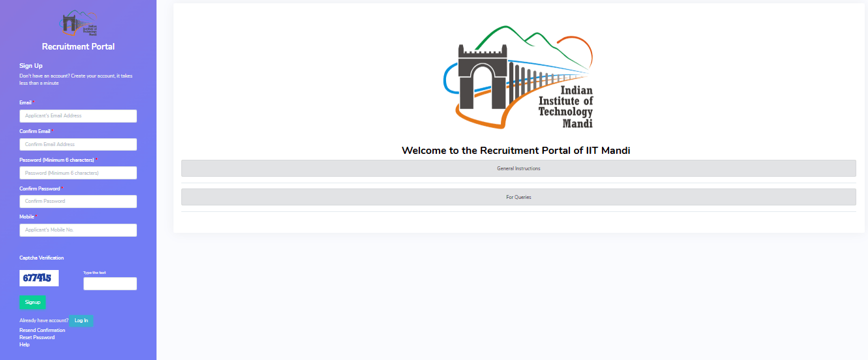This screenshot has height=360, width=868.
Task: Focus the Applicant's Email Address field
Action: (x=78, y=116)
